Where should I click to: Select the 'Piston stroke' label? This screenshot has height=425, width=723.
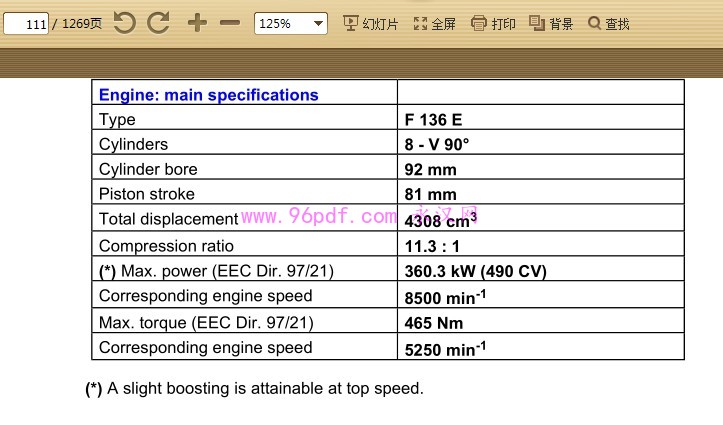(147, 194)
